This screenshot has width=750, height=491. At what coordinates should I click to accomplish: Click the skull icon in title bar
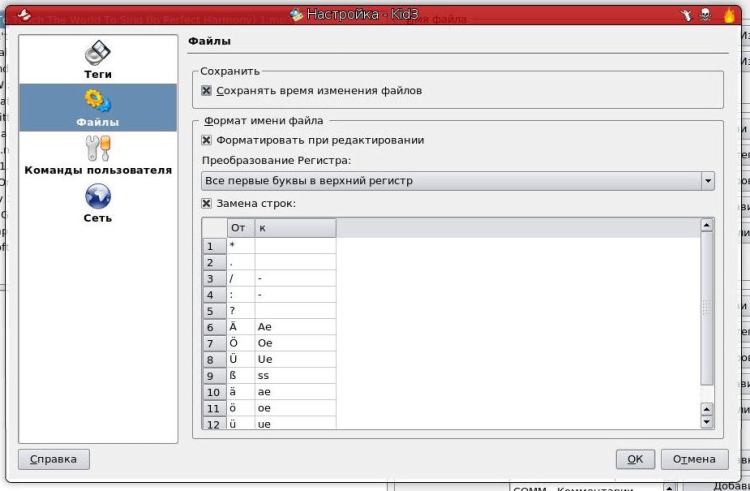coord(705,15)
